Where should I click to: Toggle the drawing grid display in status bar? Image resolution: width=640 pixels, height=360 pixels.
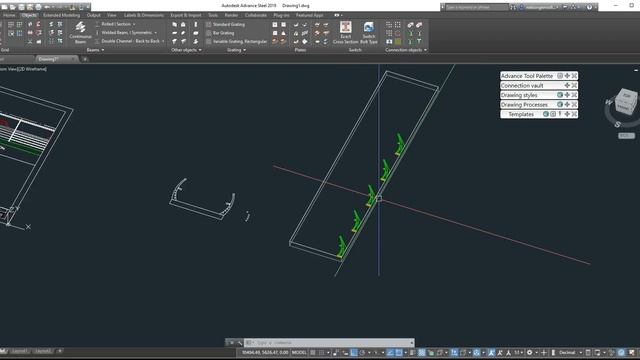[x=313, y=352]
